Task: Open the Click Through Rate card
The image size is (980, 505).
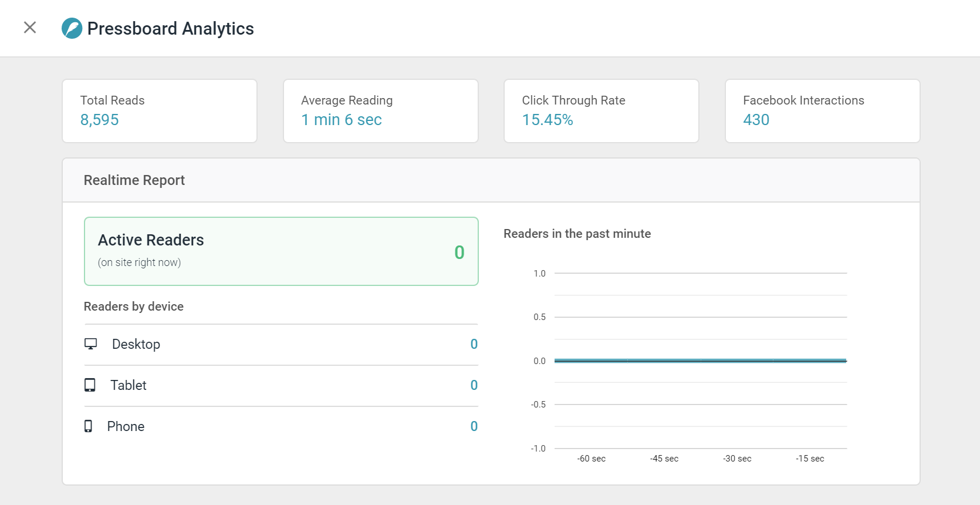Action: (601, 111)
